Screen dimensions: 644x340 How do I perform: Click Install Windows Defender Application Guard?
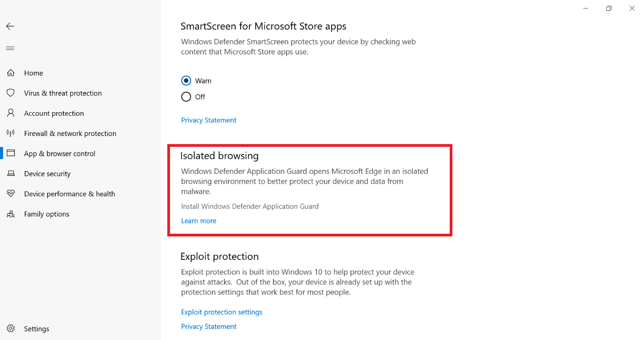[x=250, y=206]
